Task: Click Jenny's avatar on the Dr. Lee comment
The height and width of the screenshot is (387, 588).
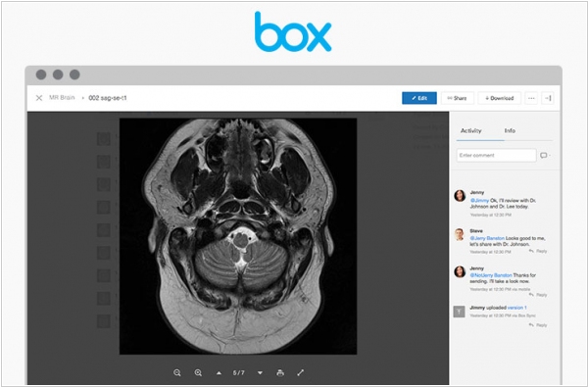Action: tap(460, 196)
